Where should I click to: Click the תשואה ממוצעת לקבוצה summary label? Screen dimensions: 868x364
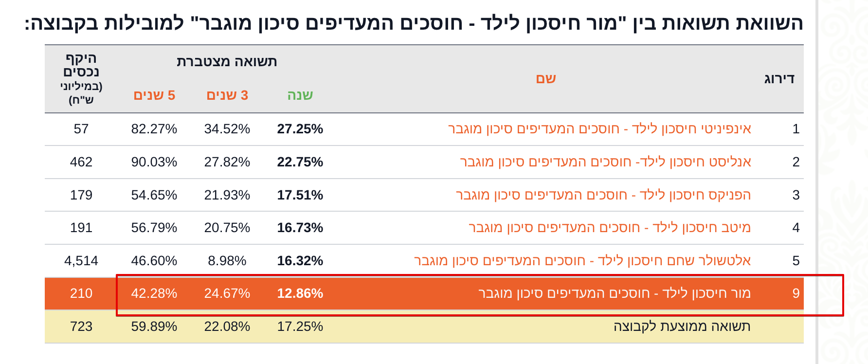point(682,326)
